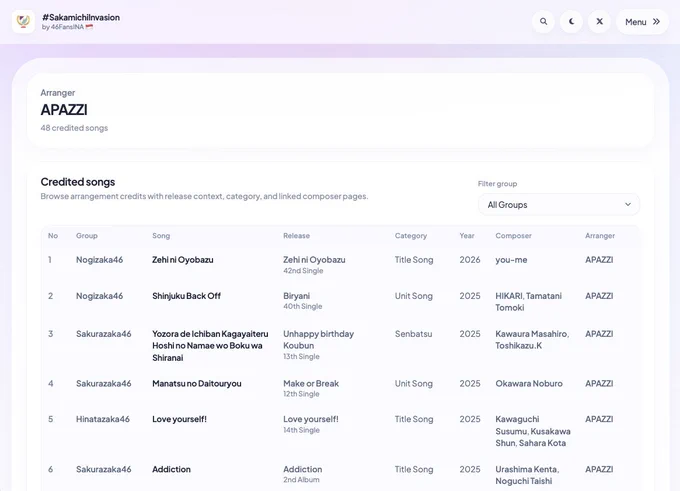Click Sakurazaka46 in Yozora de Ichiban row
Image resolution: width=680 pixels, height=491 pixels.
click(104, 334)
